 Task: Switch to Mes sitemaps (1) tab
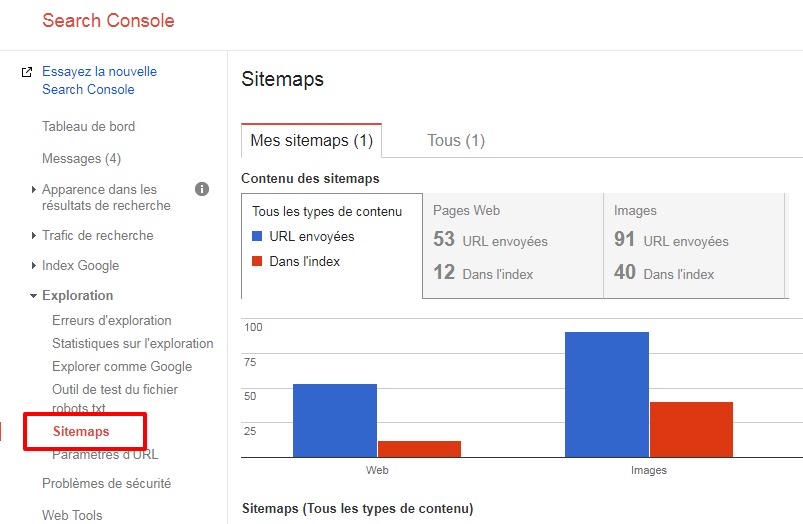point(311,140)
